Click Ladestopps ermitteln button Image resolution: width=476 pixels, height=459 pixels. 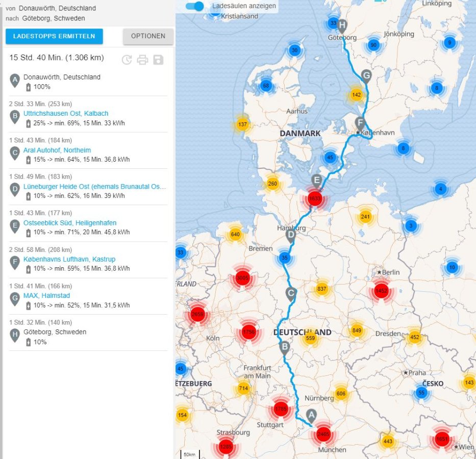tap(54, 36)
